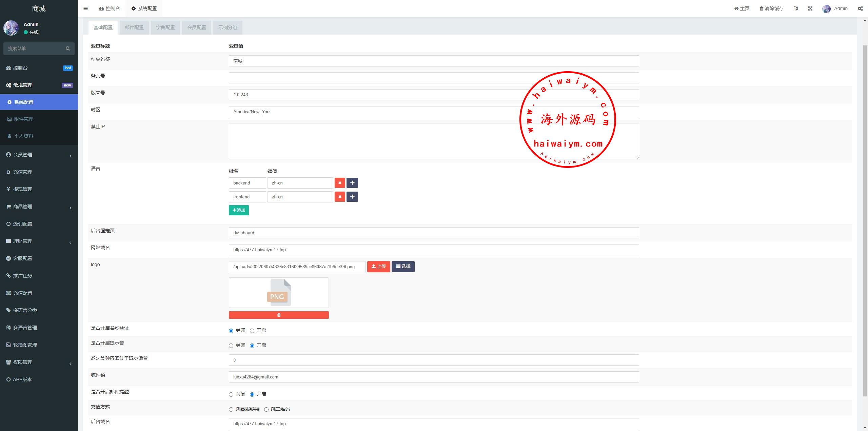Viewport: 868px width, 431px height.
Task: Click the 上传 upload button
Action: point(378,267)
